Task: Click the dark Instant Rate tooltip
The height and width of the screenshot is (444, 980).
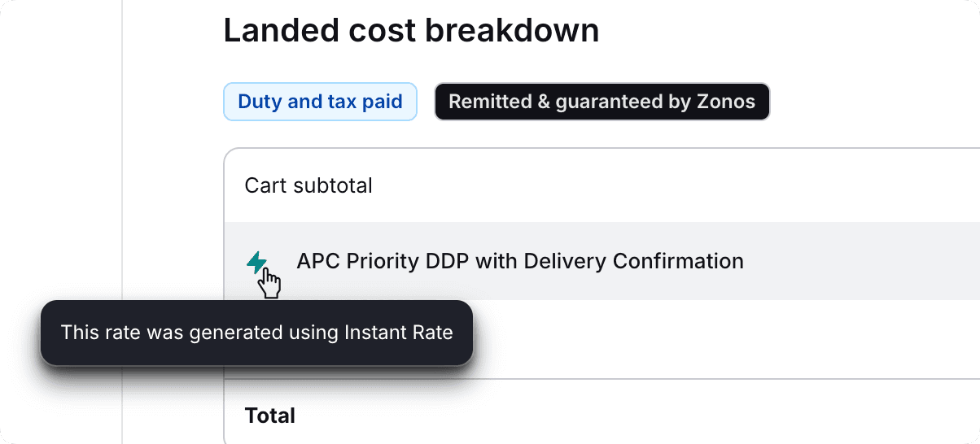Action: tap(256, 333)
